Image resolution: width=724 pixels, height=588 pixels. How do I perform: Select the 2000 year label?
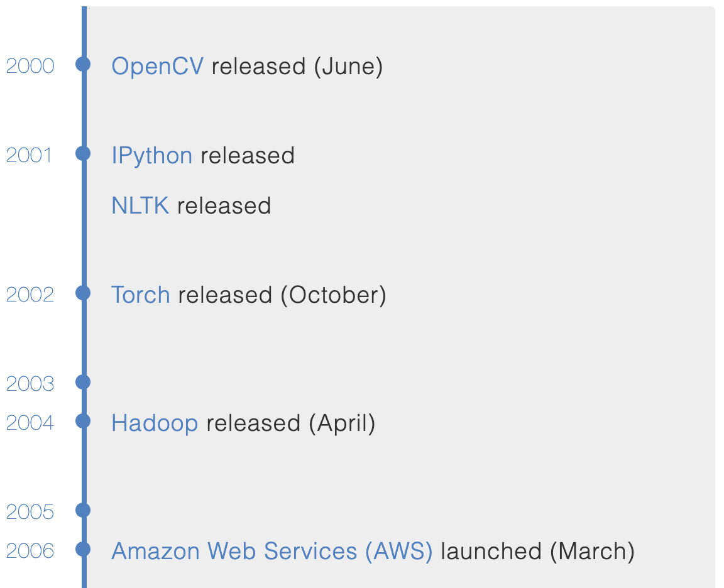(30, 66)
